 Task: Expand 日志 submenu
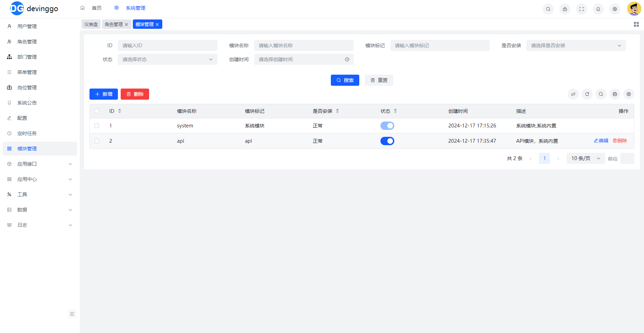[40, 225]
